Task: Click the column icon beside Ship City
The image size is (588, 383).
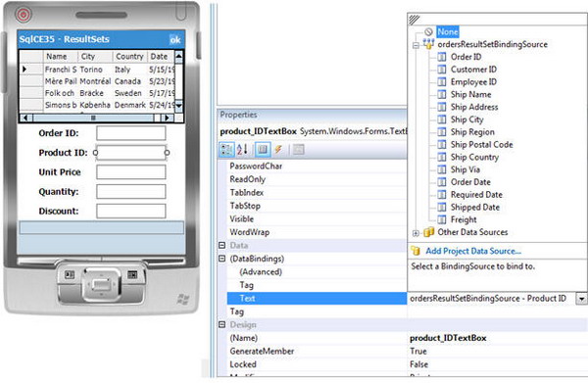Action: pyautogui.click(x=442, y=120)
